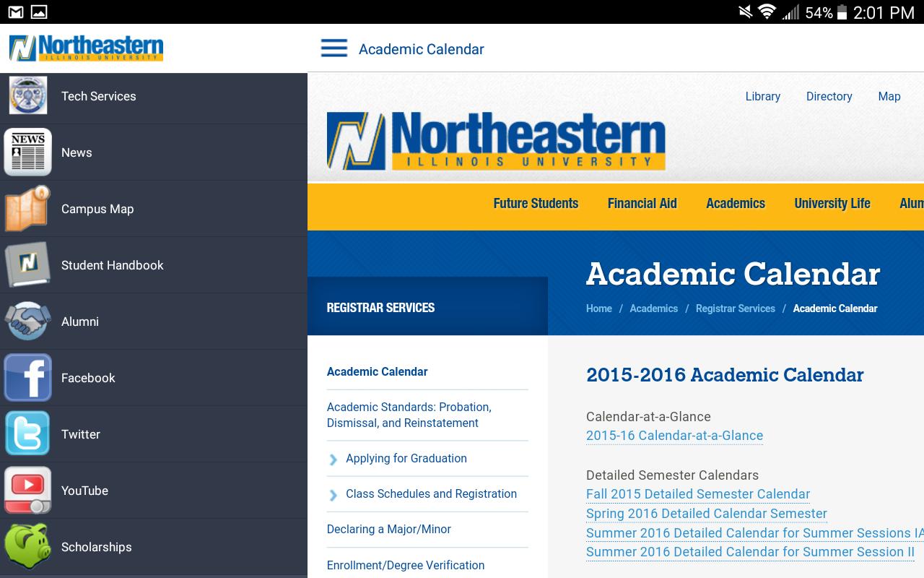Click the Academic Calendar app title

tap(422, 49)
